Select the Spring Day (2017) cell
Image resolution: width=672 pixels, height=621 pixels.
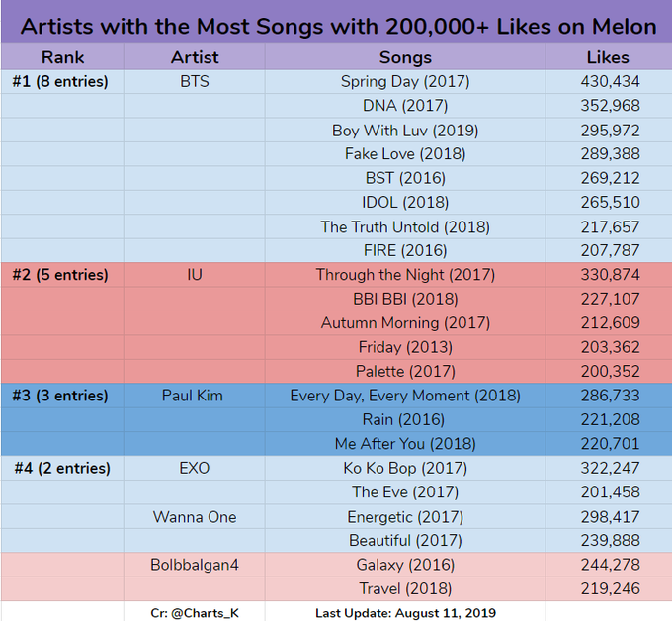(405, 81)
